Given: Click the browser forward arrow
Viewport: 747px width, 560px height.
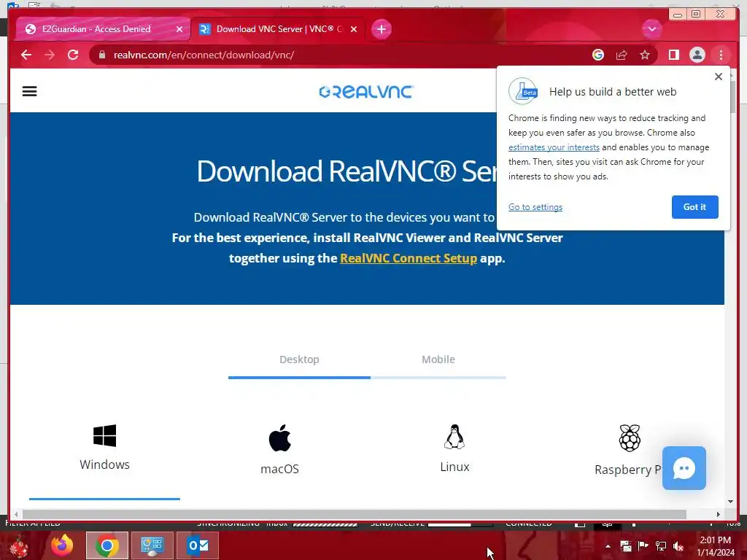Looking at the screenshot, I should tap(50, 55).
